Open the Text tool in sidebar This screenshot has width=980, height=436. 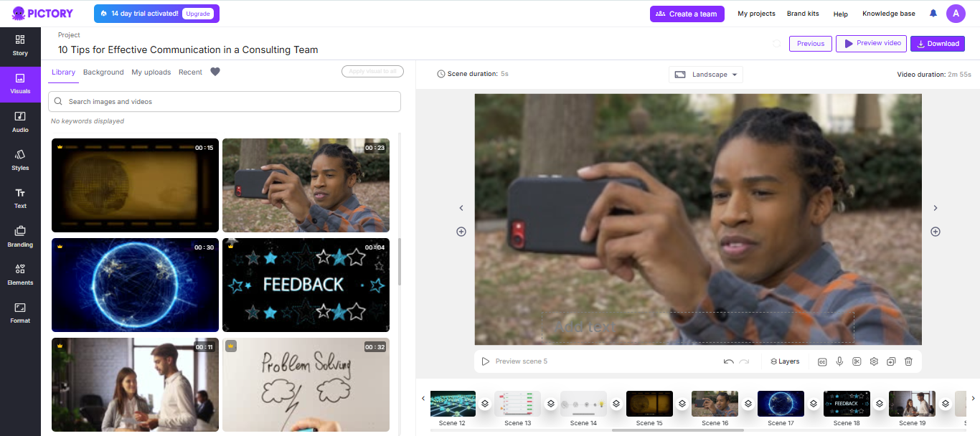coord(20,199)
